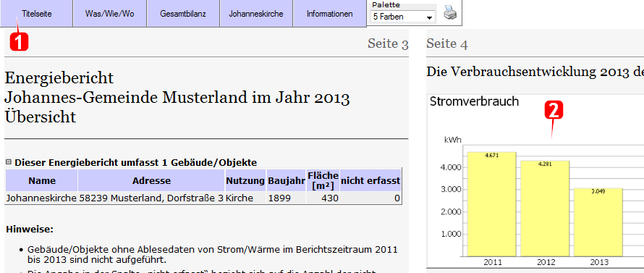
Task: Click the printer icon
Action: point(450,14)
